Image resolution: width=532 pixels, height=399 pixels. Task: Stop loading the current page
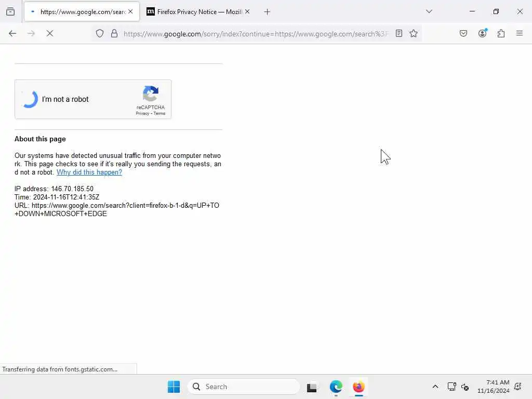click(50, 33)
